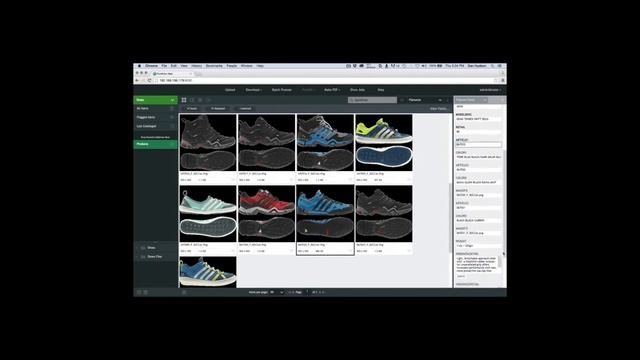Screen dimensions: 640x360
Task: Open the Window menu
Action: (x=247, y=66)
